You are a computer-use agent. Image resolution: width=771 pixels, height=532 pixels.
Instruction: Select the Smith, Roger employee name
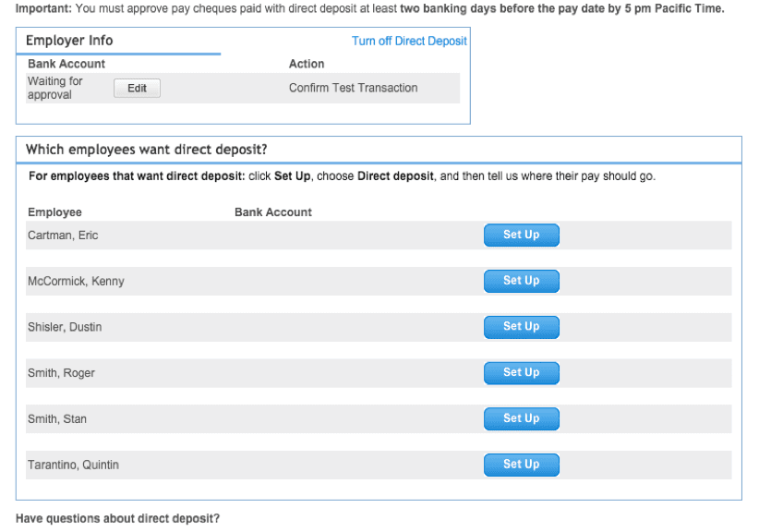61,373
